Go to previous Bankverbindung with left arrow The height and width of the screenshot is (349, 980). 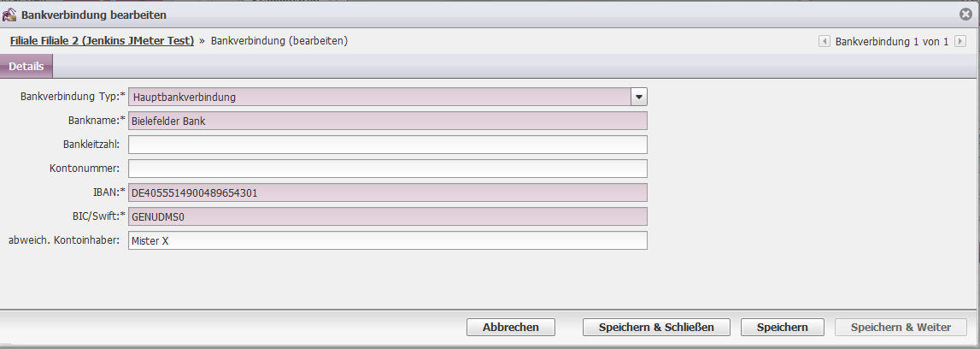pyautogui.click(x=824, y=41)
